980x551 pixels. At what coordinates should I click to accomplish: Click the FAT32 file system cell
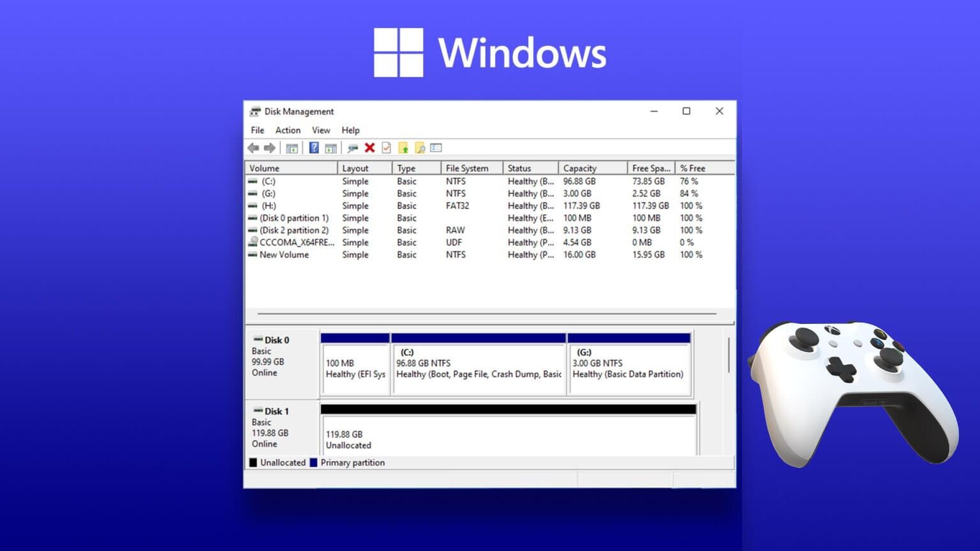click(x=457, y=206)
